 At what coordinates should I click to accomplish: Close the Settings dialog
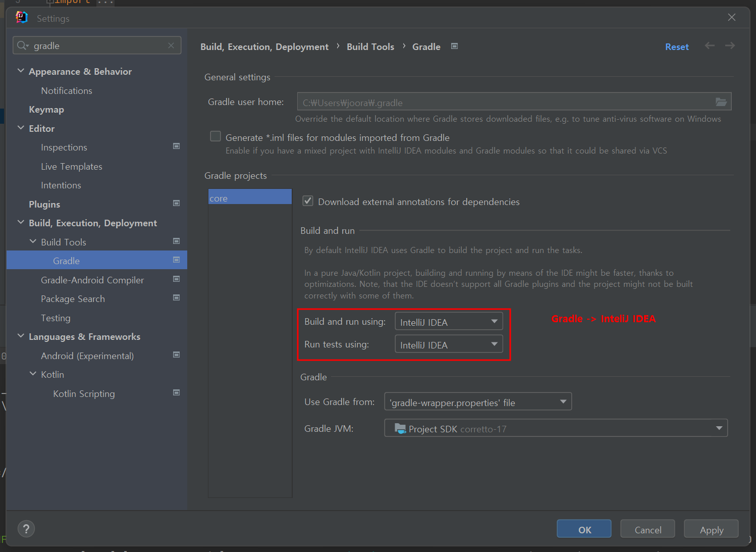(732, 17)
